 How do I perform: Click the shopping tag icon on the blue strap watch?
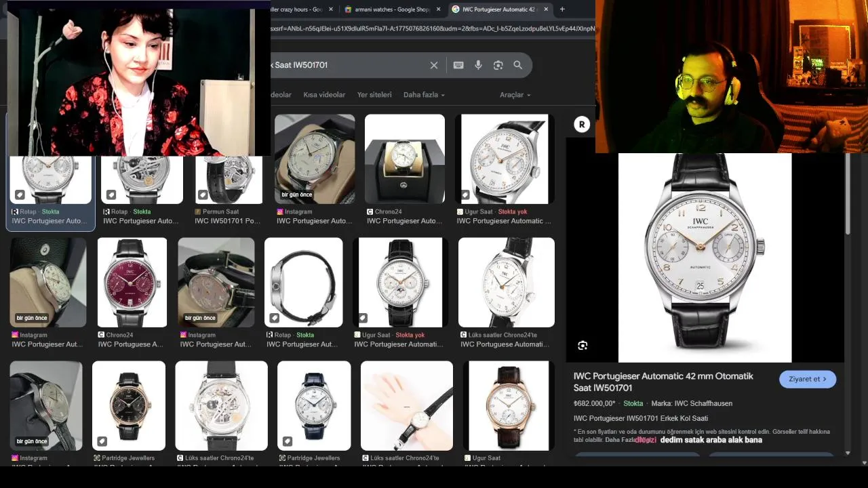[287, 441]
